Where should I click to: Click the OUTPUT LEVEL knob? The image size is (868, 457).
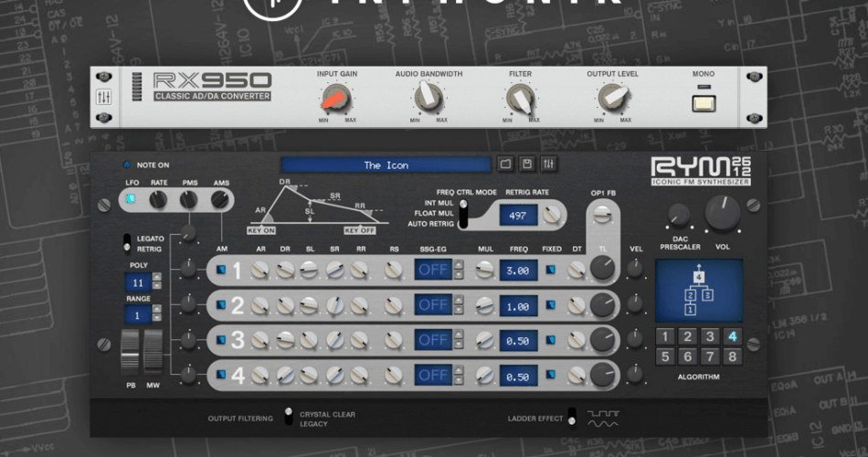612,98
